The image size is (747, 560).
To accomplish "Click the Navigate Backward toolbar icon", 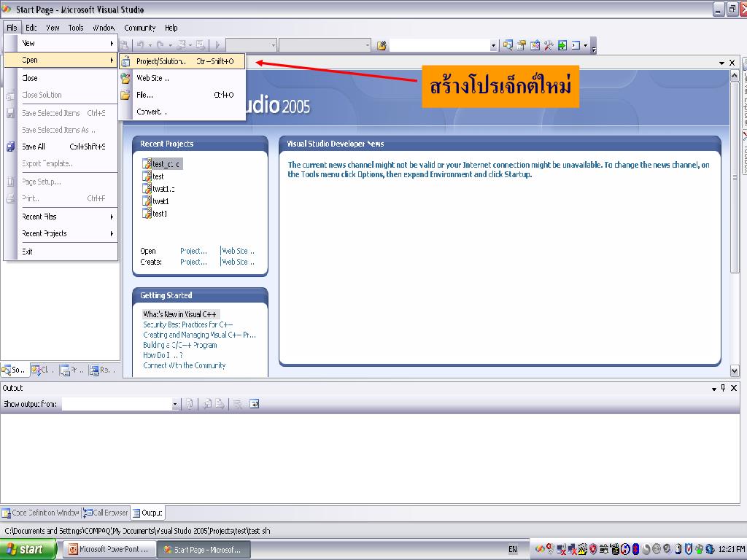I will (181, 45).
